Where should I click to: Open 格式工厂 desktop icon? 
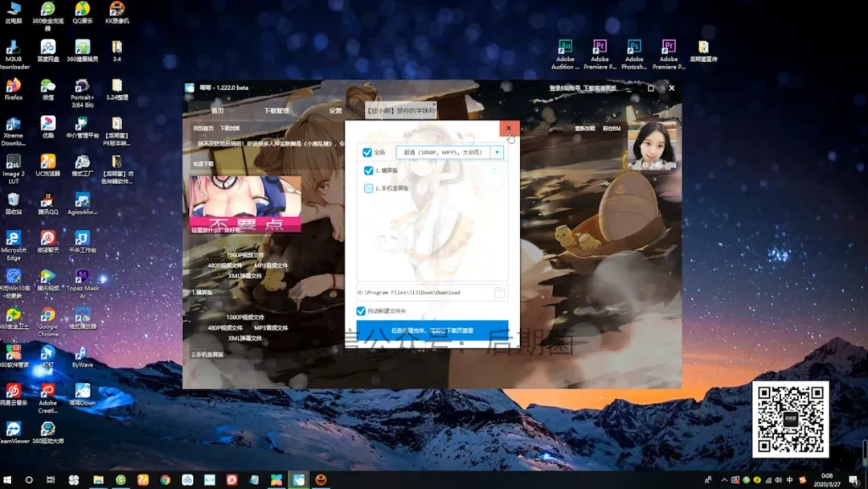tap(83, 165)
